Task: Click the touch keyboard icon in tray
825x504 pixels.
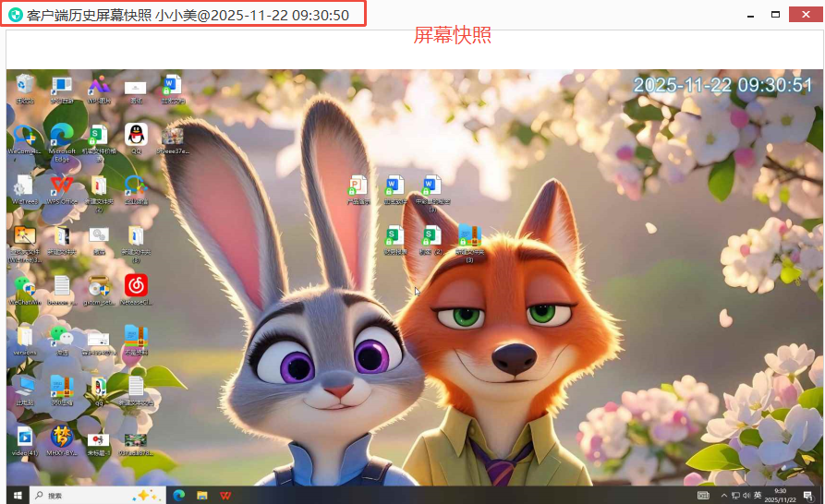Action: click(x=703, y=495)
